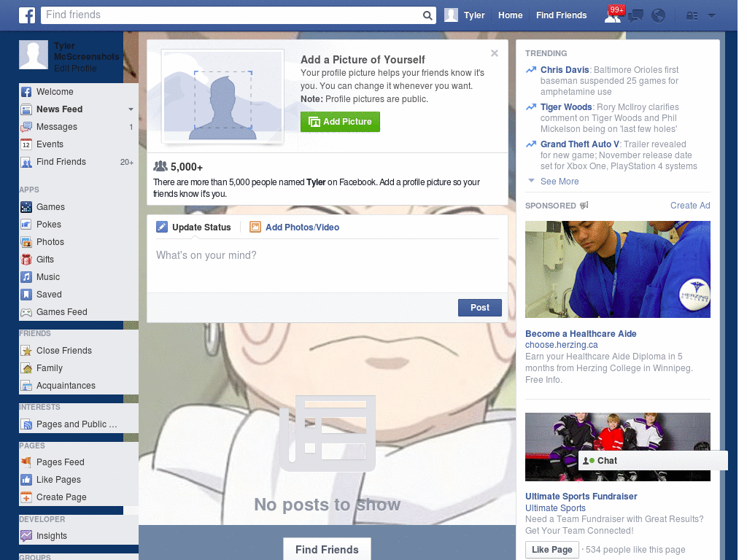Click the search magnifier icon
Viewport: 747px width, 560px height.
[427, 15]
